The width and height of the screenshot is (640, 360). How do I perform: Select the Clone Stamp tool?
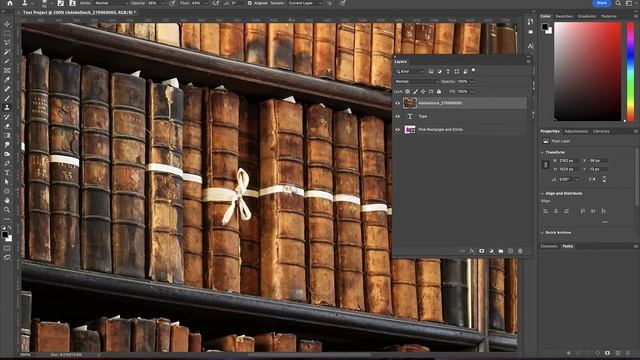(7, 107)
